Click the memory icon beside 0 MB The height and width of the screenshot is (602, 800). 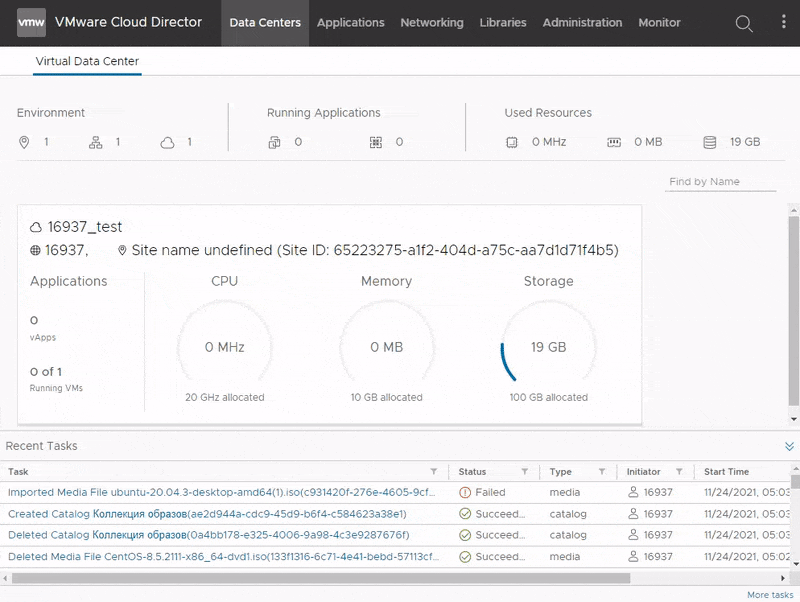(614, 142)
